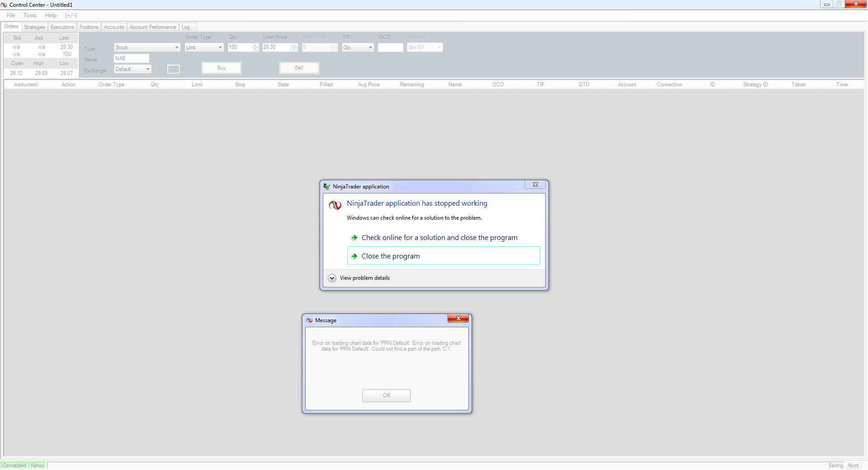Click the NinjaTrader icon in the Message dialog title
The image size is (868, 470).
pyautogui.click(x=309, y=320)
